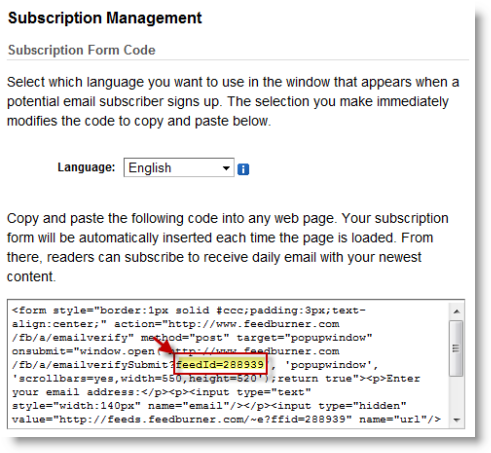Click inside the subscription form code textarea
This screenshot has height=453, width=491.
(236, 364)
